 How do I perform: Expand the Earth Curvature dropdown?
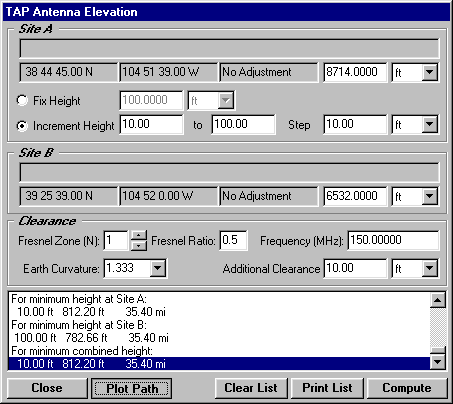[x=158, y=268]
